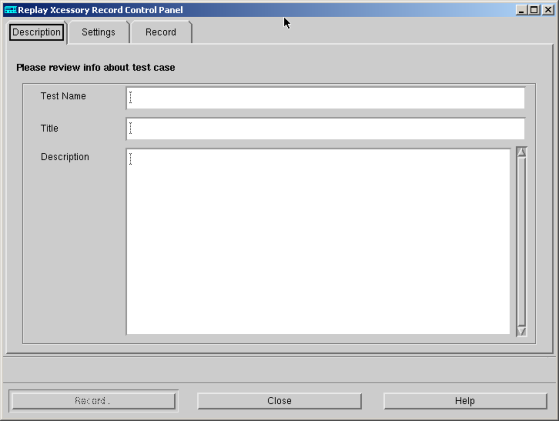Viewport: 559px width, 421px height.
Task: Switch to the Description tab
Action: click(37, 32)
